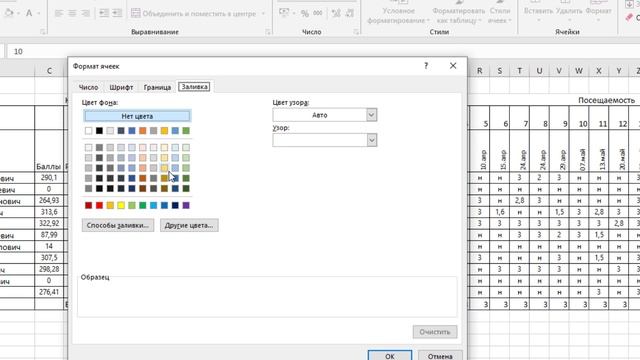Image resolution: width=640 pixels, height=360 pixels.
Task: Decrease decimal places in the ribbon
Action: pyautogui.click(x=350, y=13)
